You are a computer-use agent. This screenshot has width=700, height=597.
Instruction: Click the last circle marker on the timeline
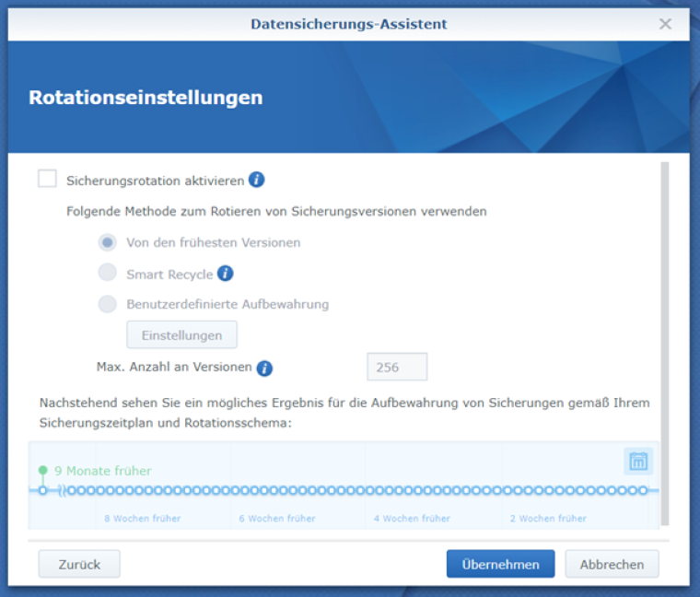coord(643,490)
